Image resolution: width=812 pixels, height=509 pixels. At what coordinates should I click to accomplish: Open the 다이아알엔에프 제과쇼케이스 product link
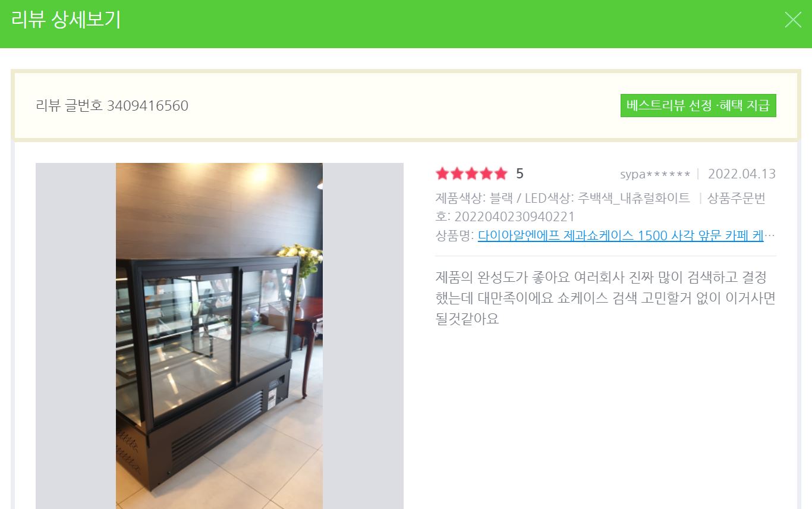621,235
